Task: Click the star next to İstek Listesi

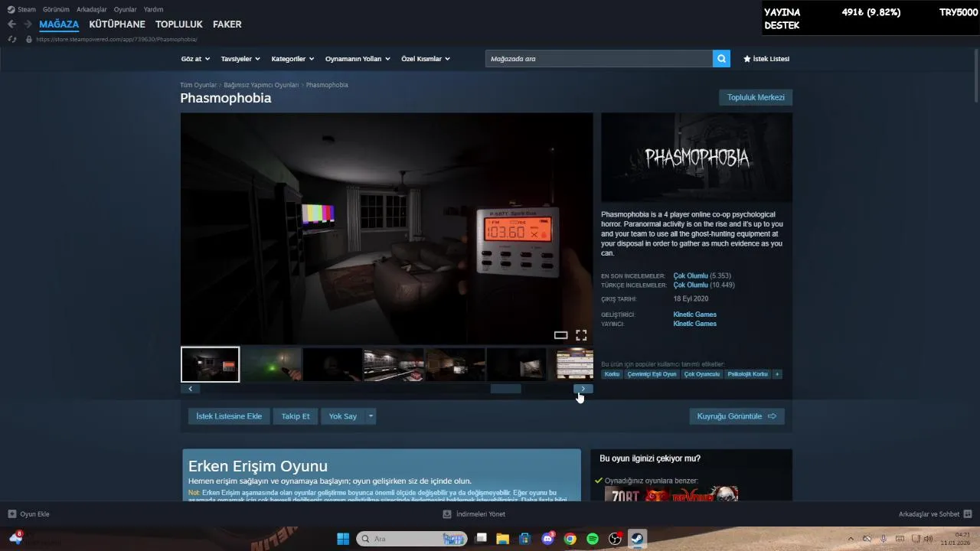Action: 747,59
